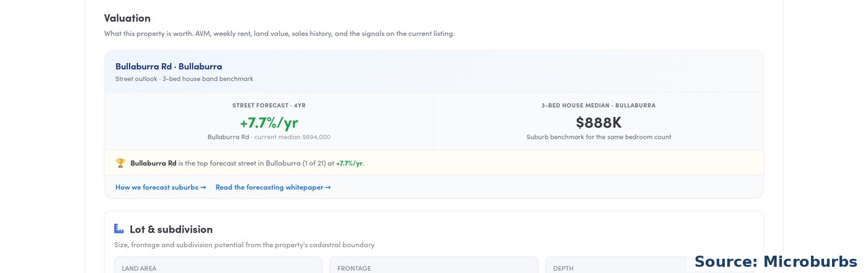Click the trophy icon beside Bullaburra Rd
This screenshot has height=273, width=868.
click(x=120, y=163)
